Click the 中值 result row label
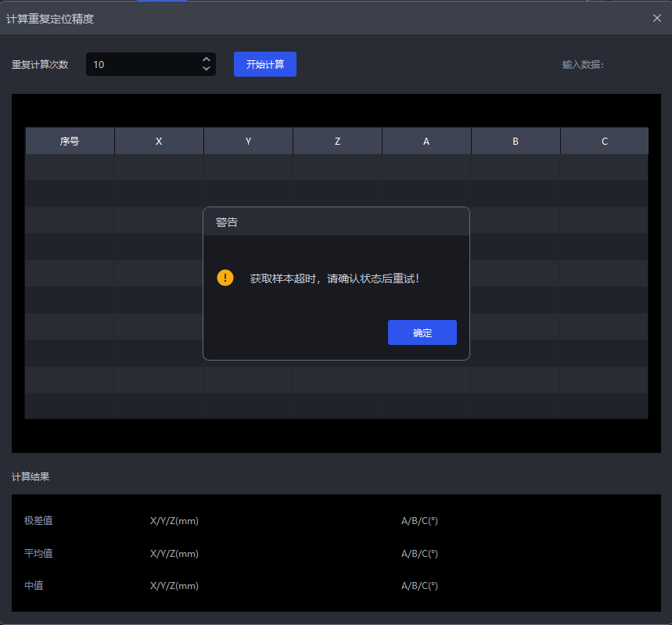Image resolution: width=672 pixels, height=625 pixels. pos(34,586)
